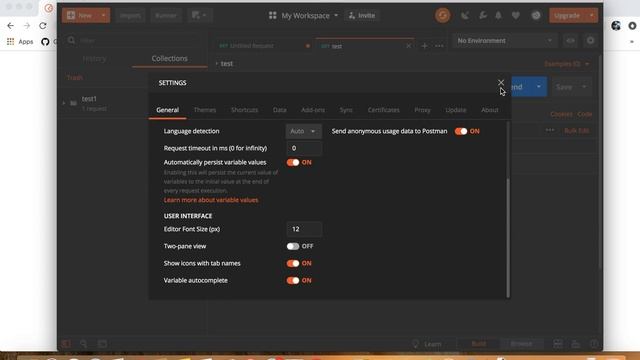Viewport: 640px width, 360px height.
Task: Click the browser reload button
Action: [x=42, y=26]
